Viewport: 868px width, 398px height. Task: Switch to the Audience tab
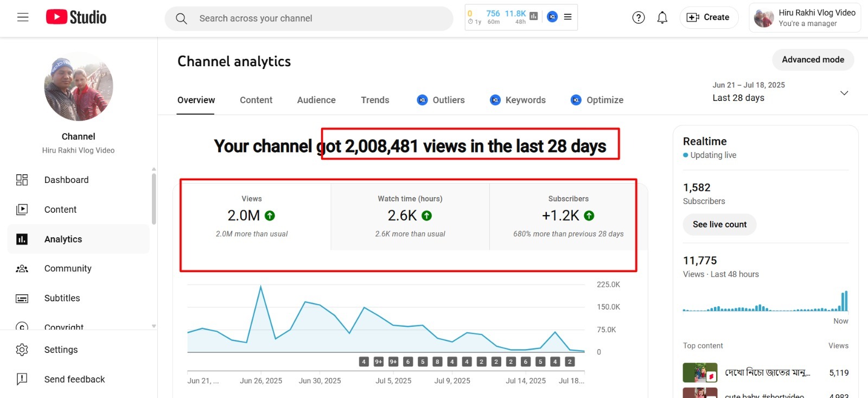[316, 100]
